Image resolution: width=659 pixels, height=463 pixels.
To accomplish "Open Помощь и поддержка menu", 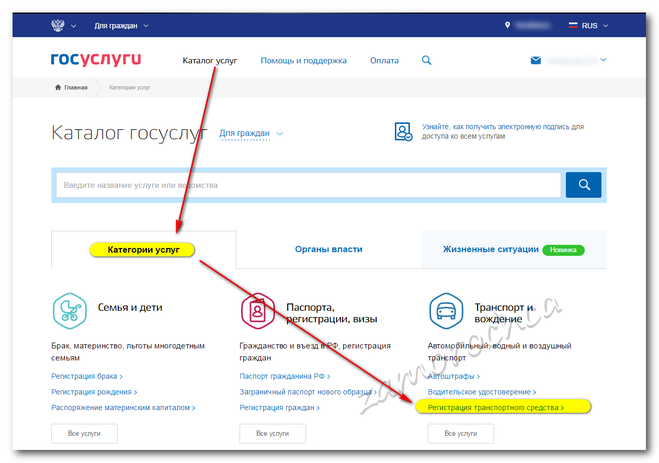I will (303, 61).
